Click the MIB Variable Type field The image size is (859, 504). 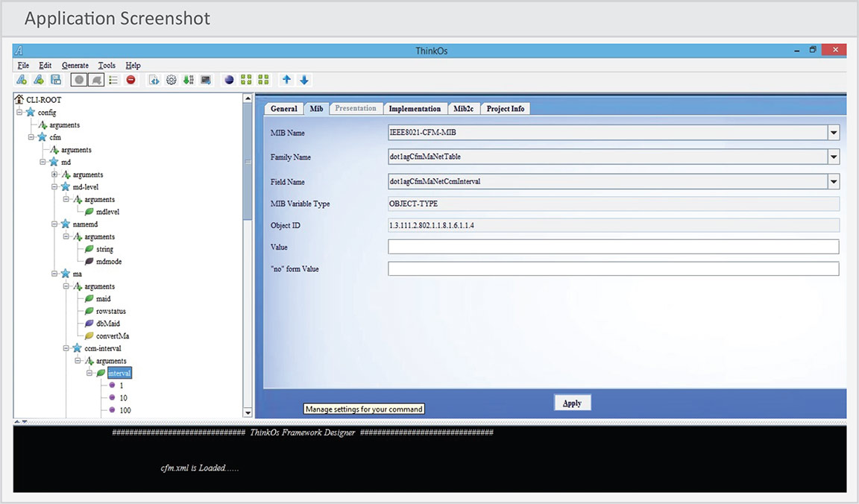[614, 204]
